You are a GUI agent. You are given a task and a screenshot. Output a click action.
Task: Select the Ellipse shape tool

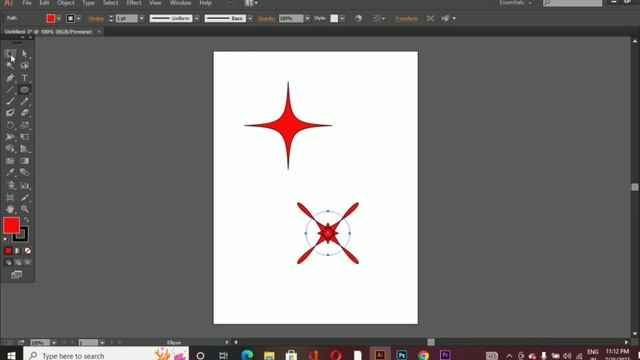(24, 89)
